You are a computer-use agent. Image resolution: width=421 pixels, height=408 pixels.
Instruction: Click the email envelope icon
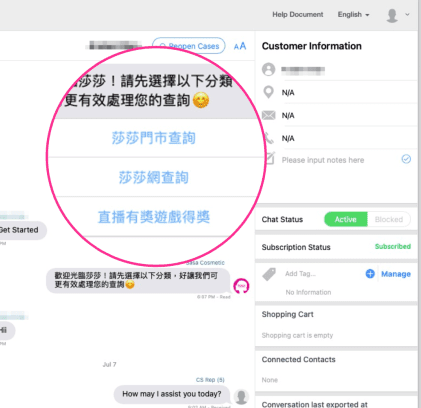(x=269, y=115)
